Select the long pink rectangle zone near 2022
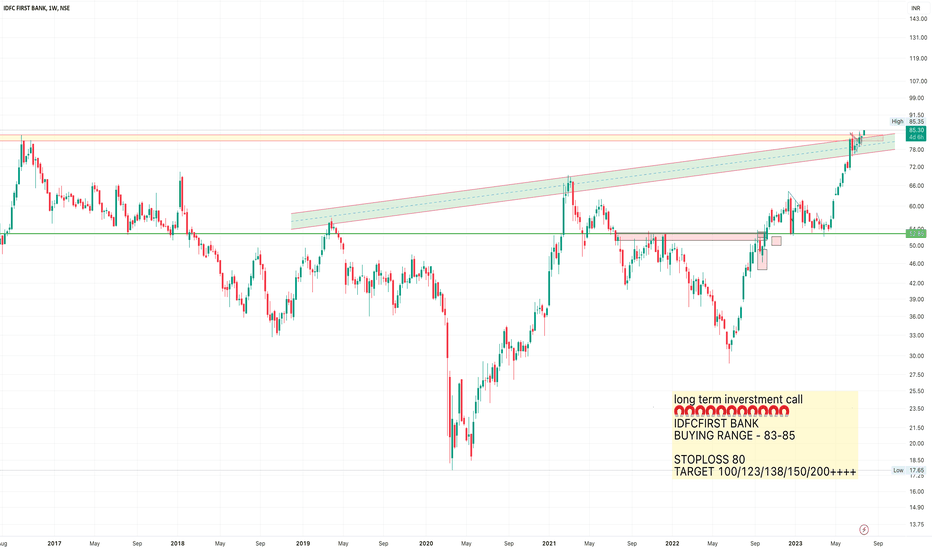The width and height of the screenshot is (932, 550). tap(691, 237)
